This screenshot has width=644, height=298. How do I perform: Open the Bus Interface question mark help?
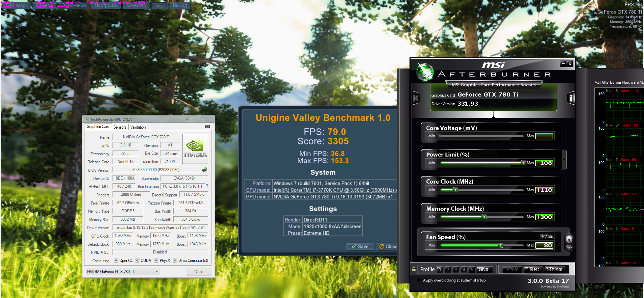(x=207, y=186)
